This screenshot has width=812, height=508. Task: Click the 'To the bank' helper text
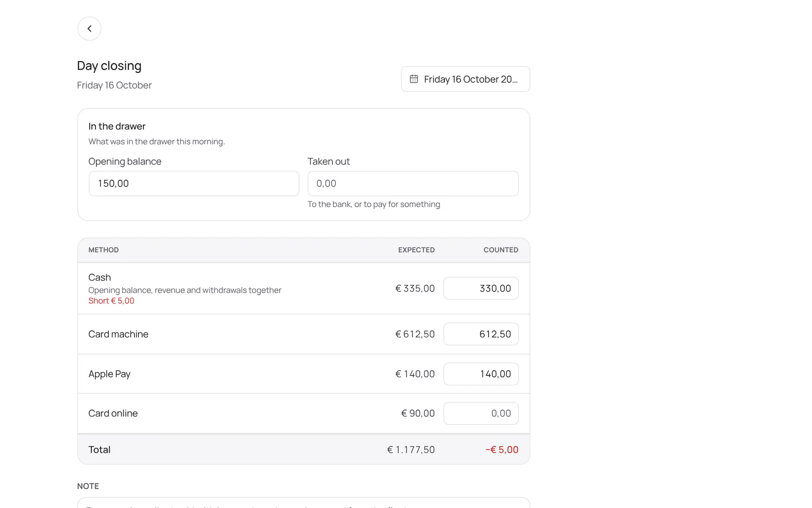(x=374, y=204)
